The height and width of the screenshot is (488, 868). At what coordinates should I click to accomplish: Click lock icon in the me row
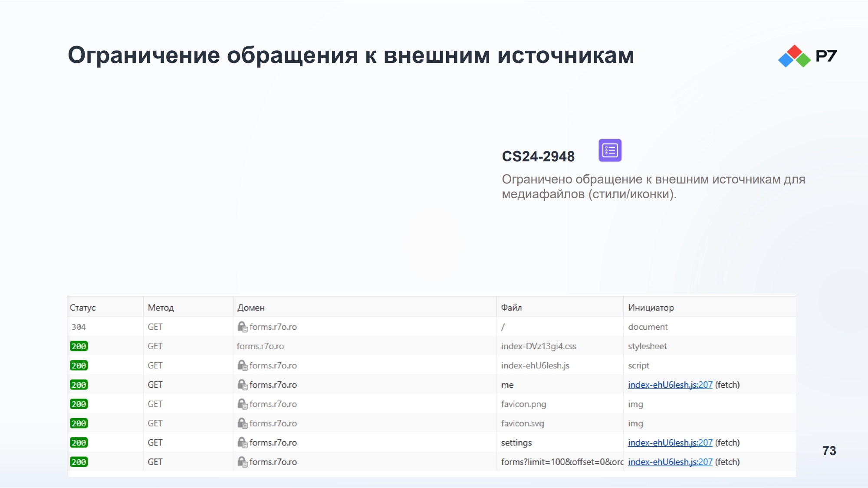pos(242,384)
